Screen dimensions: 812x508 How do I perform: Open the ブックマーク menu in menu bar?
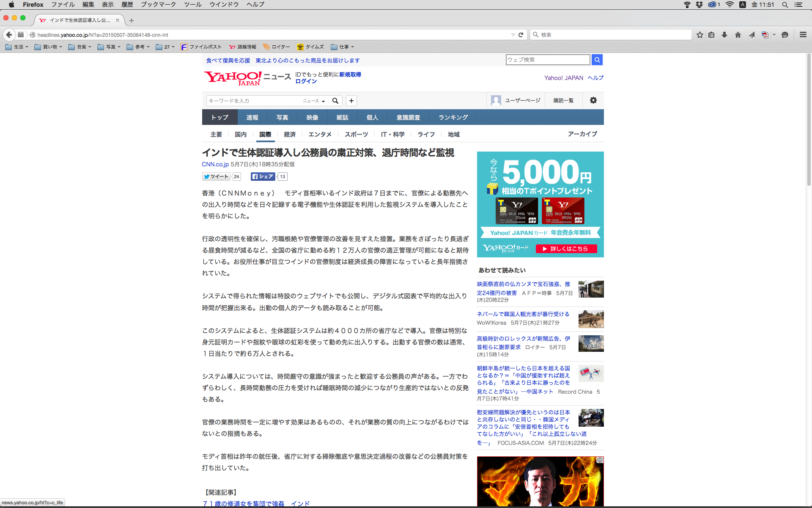158,5
